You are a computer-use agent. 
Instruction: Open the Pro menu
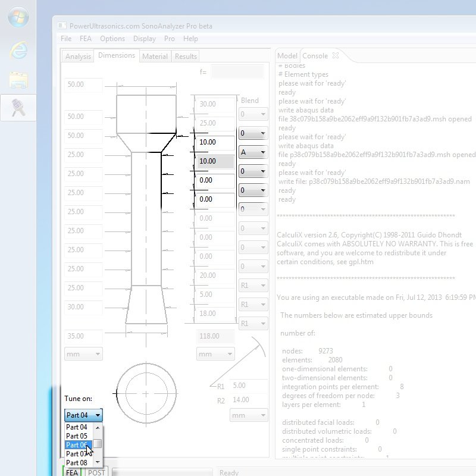170,39
